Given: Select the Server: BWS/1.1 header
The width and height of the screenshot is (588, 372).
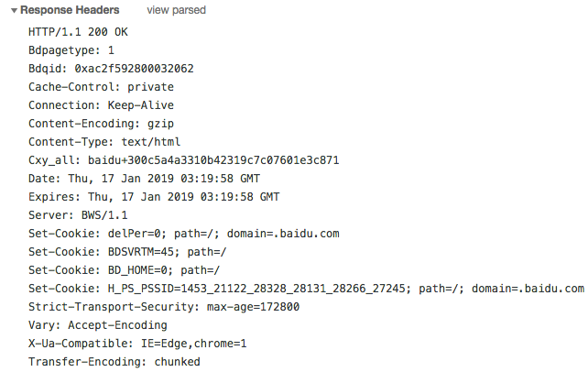Looking at the screenshot, I should tap(79, 215).
